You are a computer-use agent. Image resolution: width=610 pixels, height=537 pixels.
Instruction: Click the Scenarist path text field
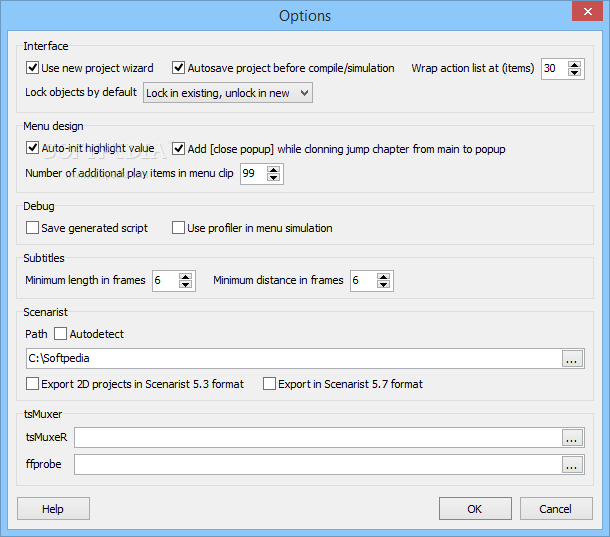pos(290,359)
